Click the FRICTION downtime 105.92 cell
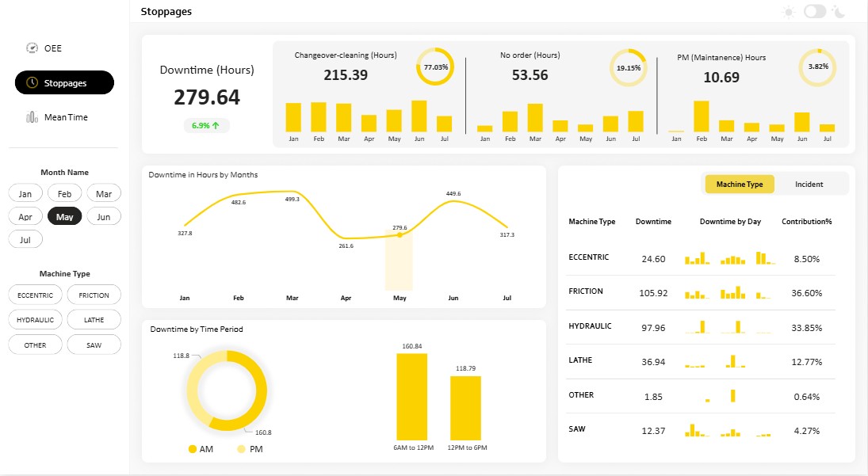868x476 pixels. click(x=653, y=293)
